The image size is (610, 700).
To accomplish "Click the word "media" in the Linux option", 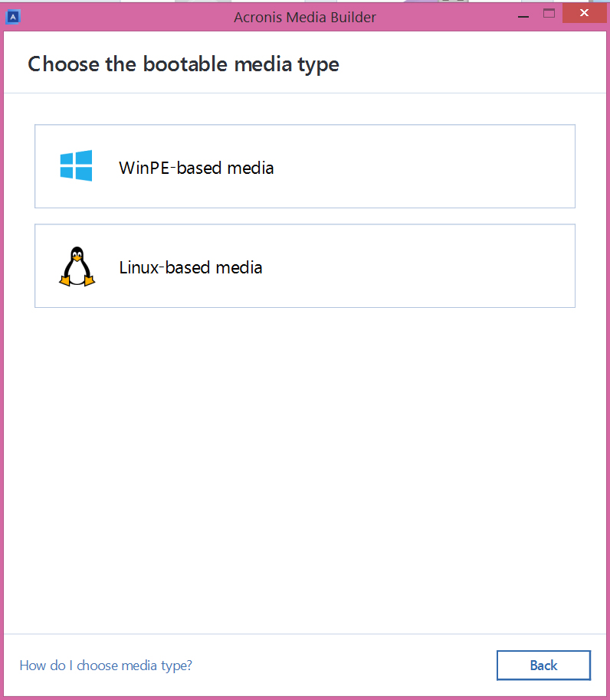I will 239,267.
